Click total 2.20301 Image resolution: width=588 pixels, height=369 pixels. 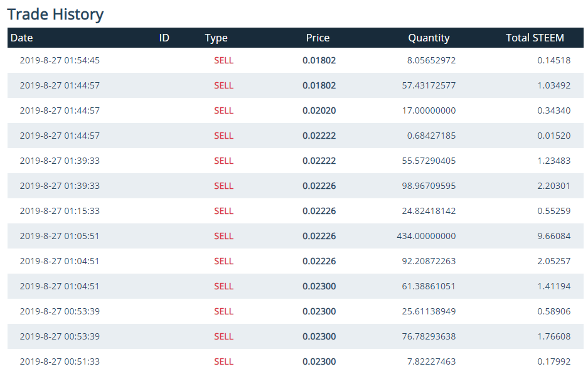(554, 186)
